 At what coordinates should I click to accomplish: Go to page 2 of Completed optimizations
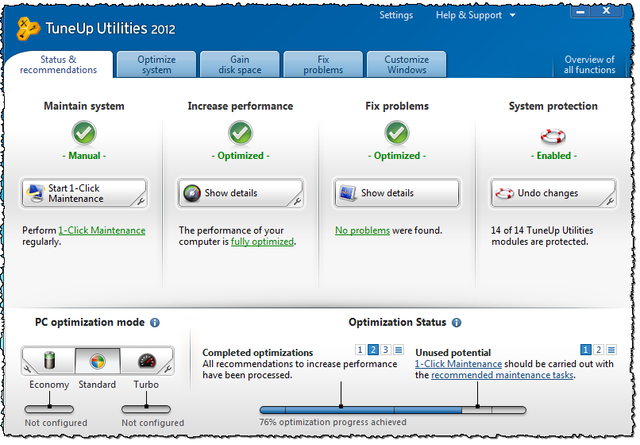point(373,350)
